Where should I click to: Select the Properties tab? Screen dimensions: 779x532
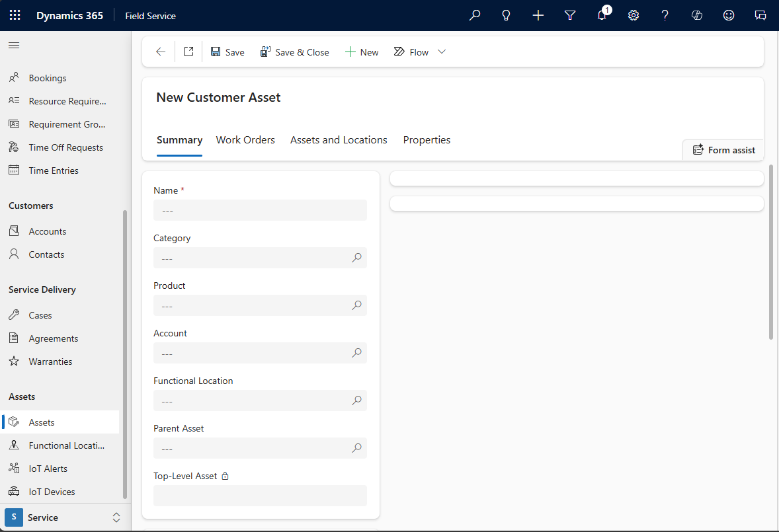427,139
